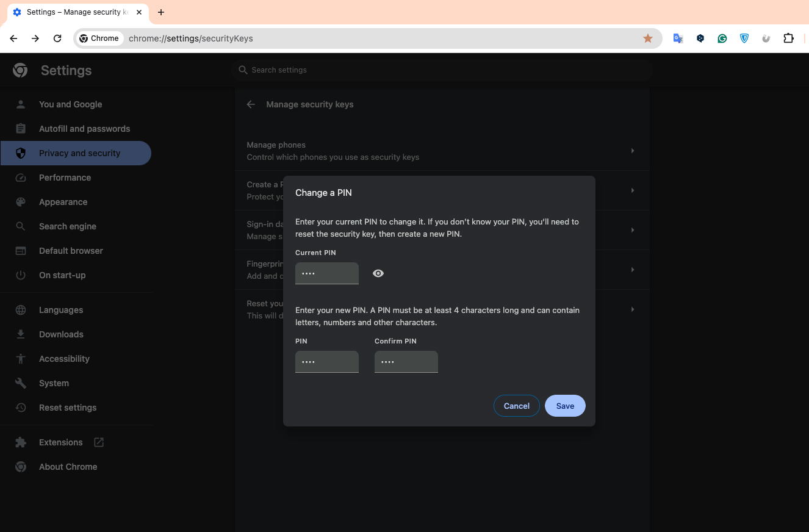The height and width of the screenshot is (532, 809).
Task: Click the Current PIN input field
Action: pos(327,273)
